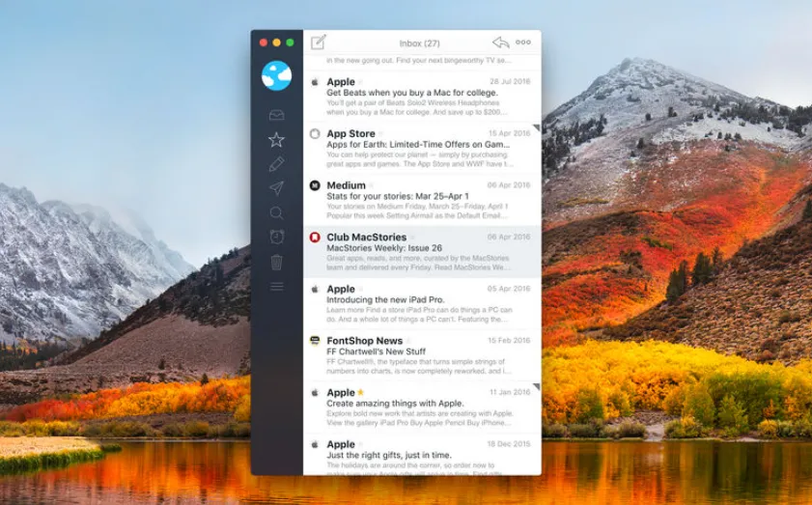This screenshot has height=505, width=812.
Task: Star the Apple right gifts email
Action: [x=361, y=444]
